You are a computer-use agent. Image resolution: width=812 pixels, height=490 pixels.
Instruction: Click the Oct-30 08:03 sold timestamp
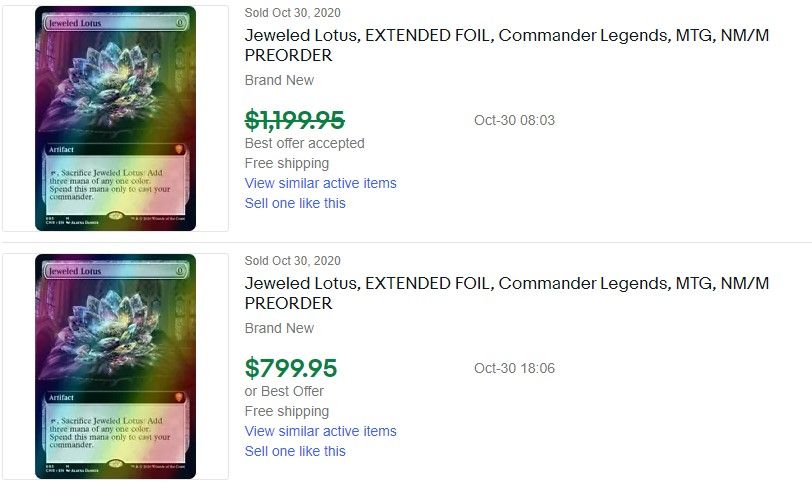click(x=514, y=120)
